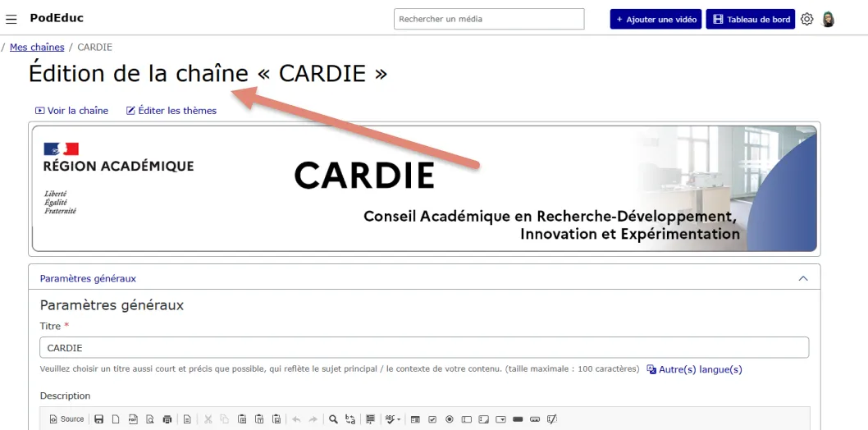Click the New Page icon in the editor toolbar

click(116, 419)
